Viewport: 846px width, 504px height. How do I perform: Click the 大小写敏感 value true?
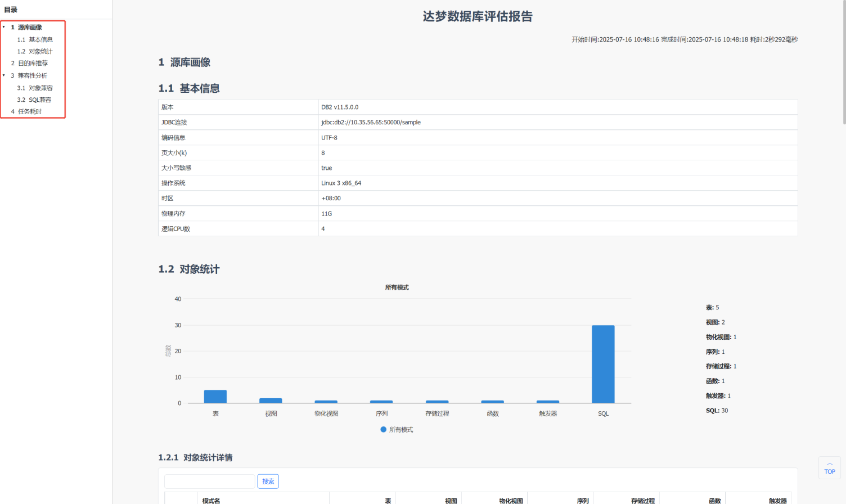327,168
